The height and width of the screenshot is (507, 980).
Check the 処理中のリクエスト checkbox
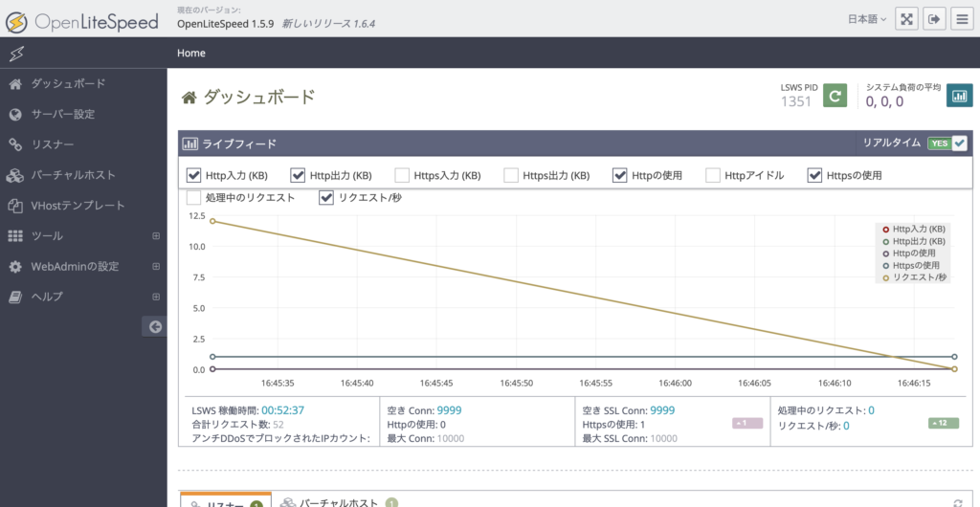tap(194, 198)
